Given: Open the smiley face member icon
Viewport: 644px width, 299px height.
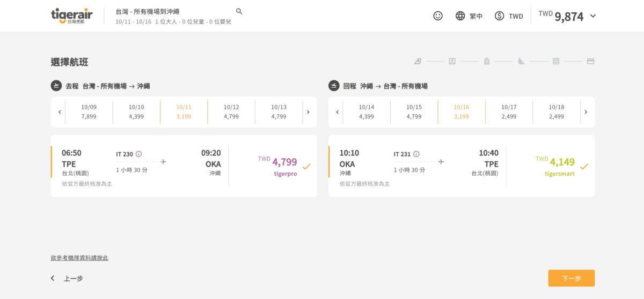Looking at the screenshot, I should pyautogui.click(x=438, y=16).
